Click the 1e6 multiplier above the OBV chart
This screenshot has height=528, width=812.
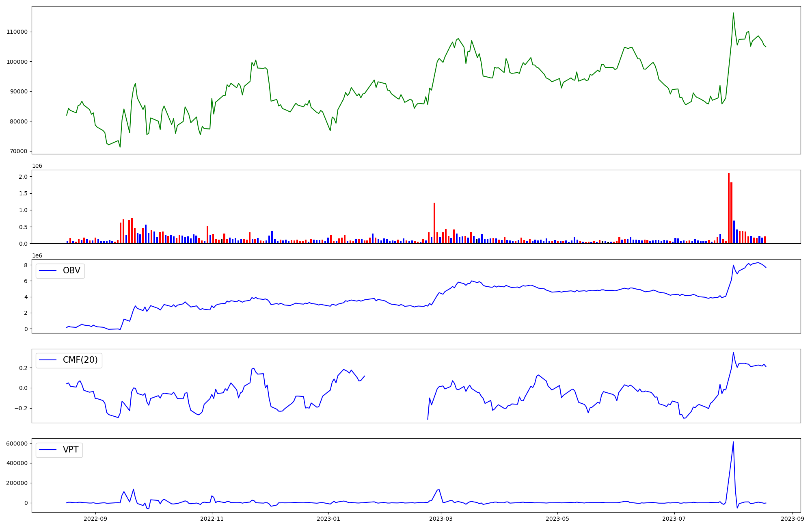37,255
